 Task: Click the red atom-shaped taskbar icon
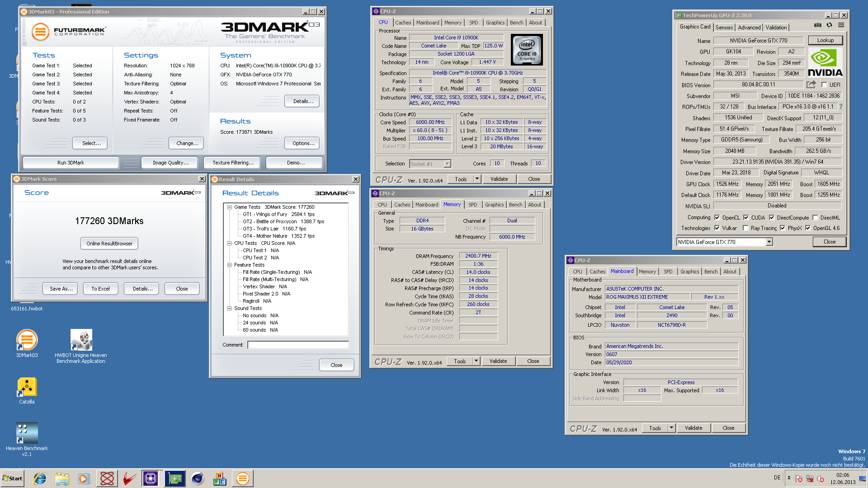107,479
